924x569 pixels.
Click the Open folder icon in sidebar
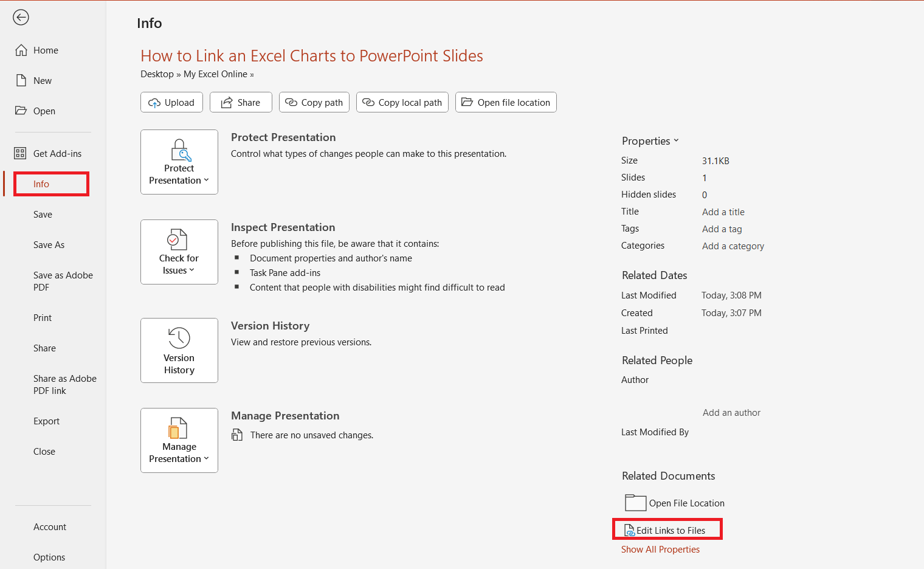pyautogui.click(x=21, y=111)
